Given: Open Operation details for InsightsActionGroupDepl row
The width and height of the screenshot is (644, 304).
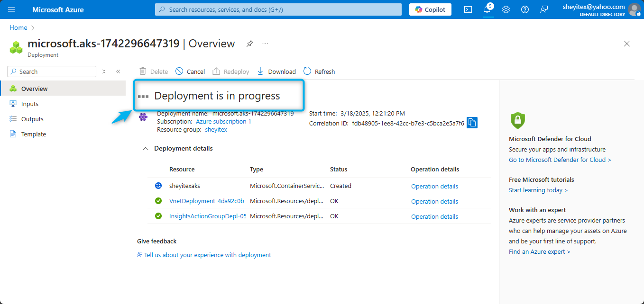Looking at the screenshot, I should pos(434,216).
